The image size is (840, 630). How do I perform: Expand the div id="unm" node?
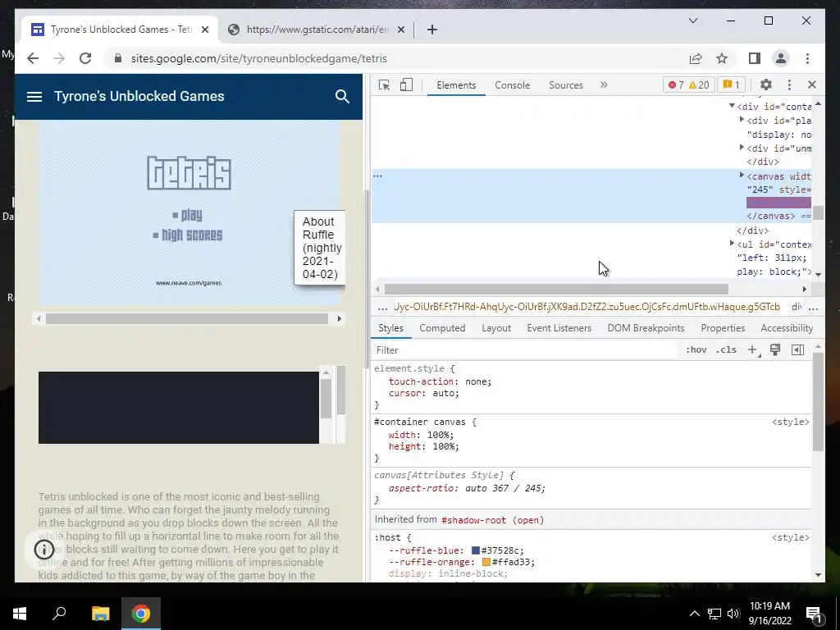click(x=742, y=148)
